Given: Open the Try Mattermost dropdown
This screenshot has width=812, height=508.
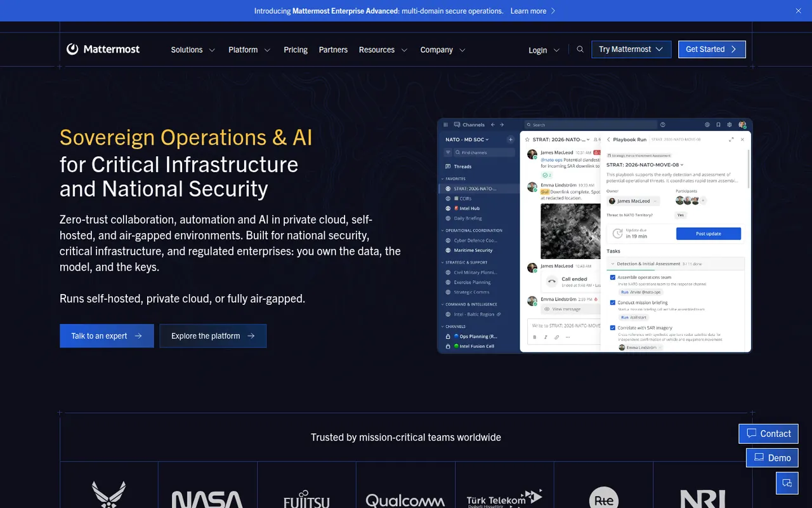Looking at the screenshot, I should click(631, 50).
